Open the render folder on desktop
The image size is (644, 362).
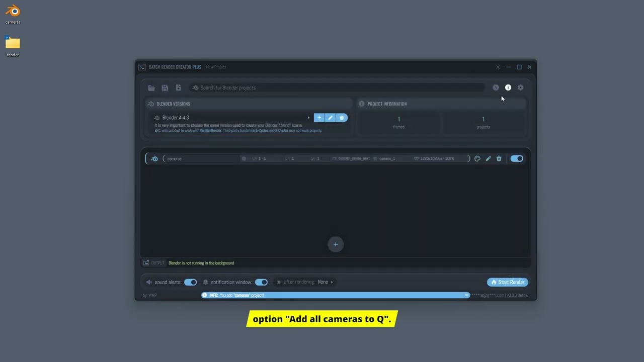[13, 47]
